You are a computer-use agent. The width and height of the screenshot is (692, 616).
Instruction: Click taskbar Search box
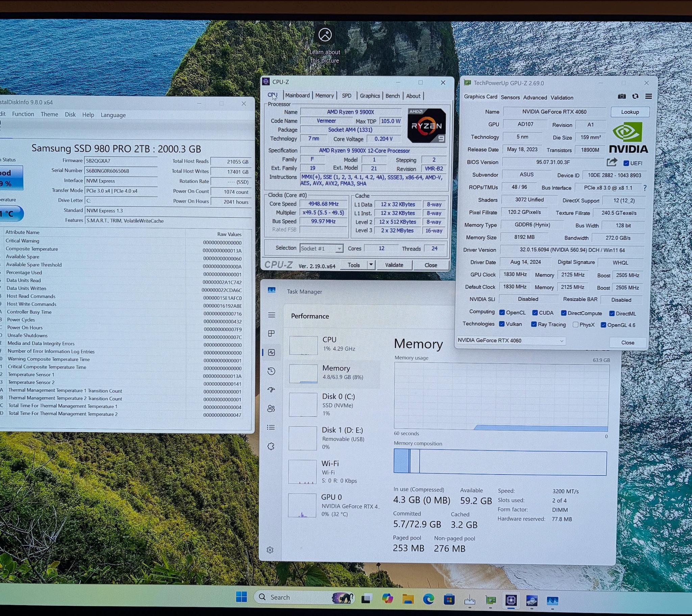[304, 597]
